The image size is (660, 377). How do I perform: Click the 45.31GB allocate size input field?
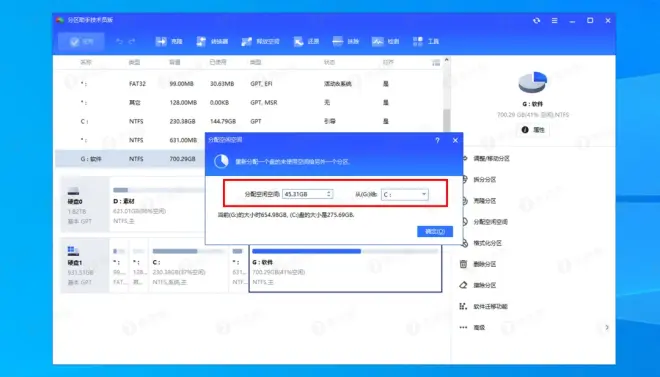[x=307, y=194]
